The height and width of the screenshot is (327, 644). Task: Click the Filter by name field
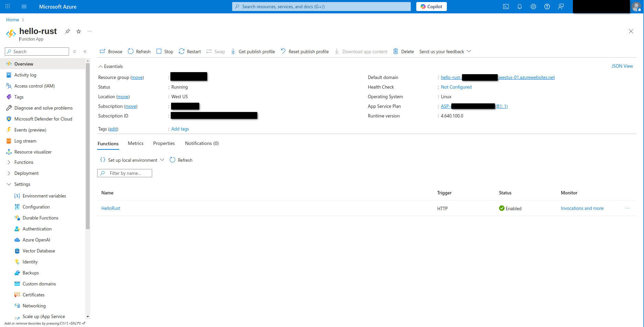125,173
